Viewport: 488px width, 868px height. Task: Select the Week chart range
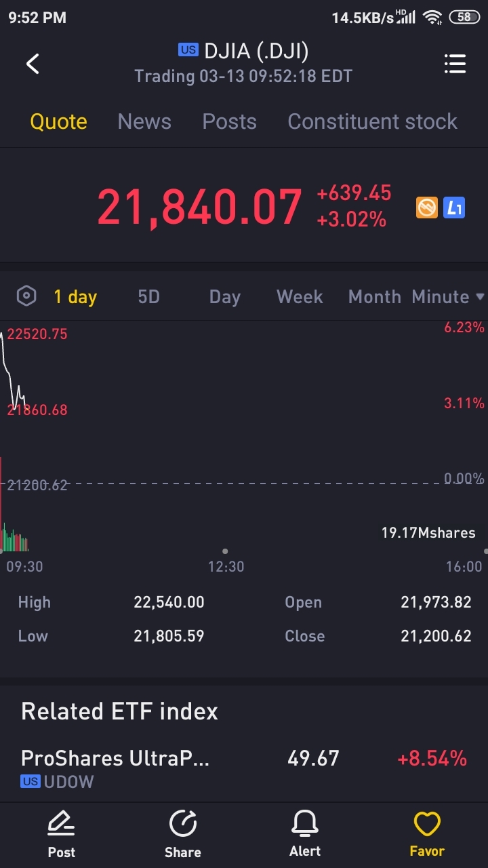300,297
